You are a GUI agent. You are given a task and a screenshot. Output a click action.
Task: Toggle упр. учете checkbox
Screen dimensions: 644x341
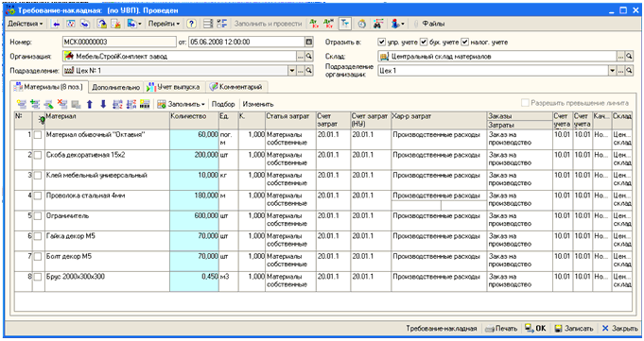(x=381, y=42)
